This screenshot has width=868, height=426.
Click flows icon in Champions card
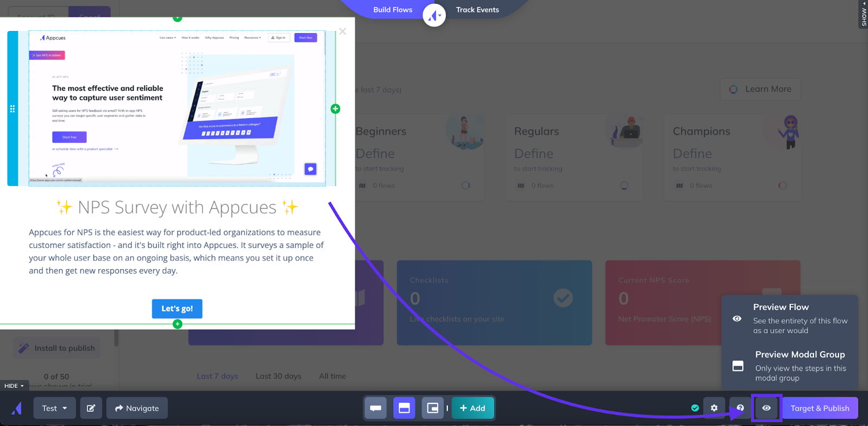pos(679,186)
